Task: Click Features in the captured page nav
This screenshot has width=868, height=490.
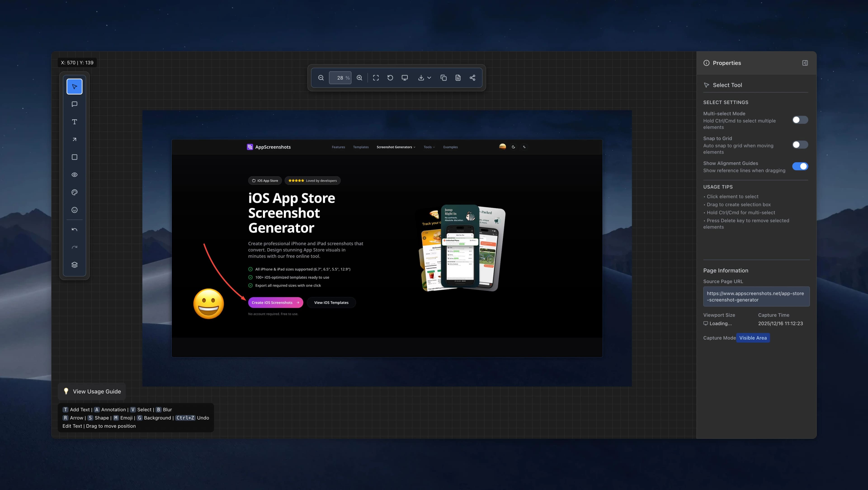Action: click(338, 147)
